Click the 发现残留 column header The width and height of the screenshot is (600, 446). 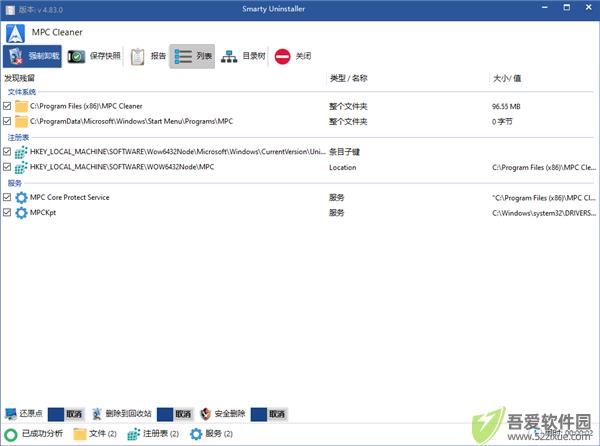pyautogui.click(x=20, y=78)
